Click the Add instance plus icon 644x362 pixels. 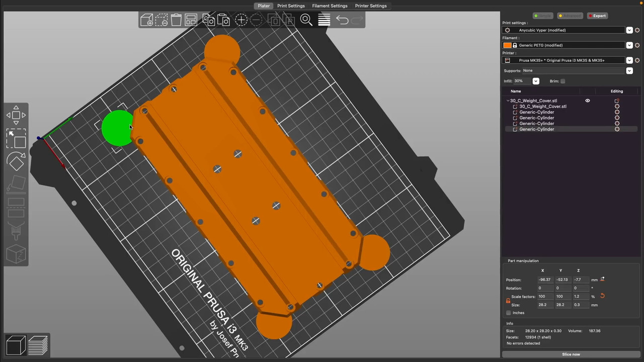point(241,20)
